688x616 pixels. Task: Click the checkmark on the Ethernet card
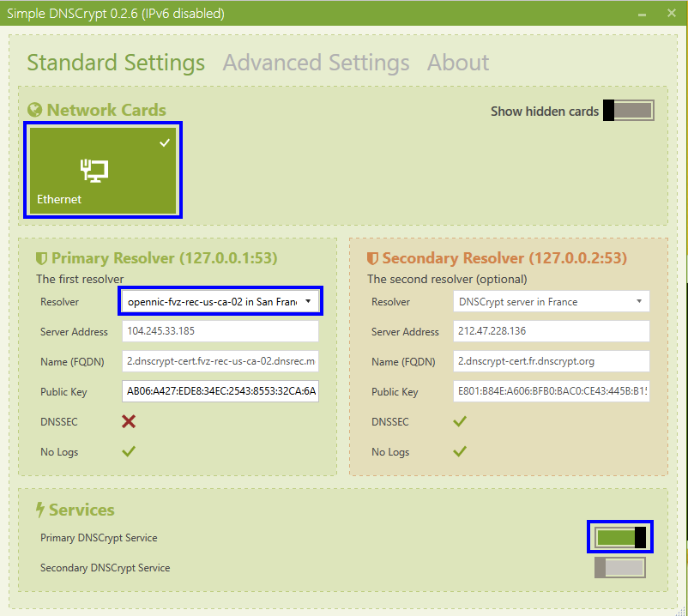tap(165, 142)
